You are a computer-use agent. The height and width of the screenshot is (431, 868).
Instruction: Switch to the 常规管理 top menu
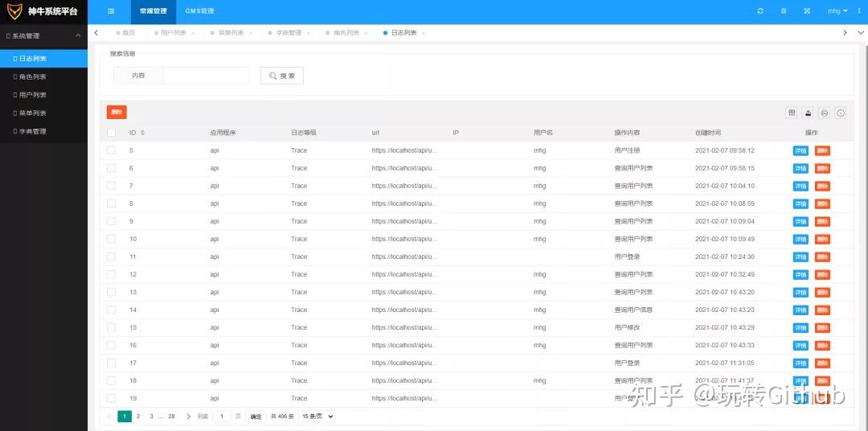coord(154,11)
